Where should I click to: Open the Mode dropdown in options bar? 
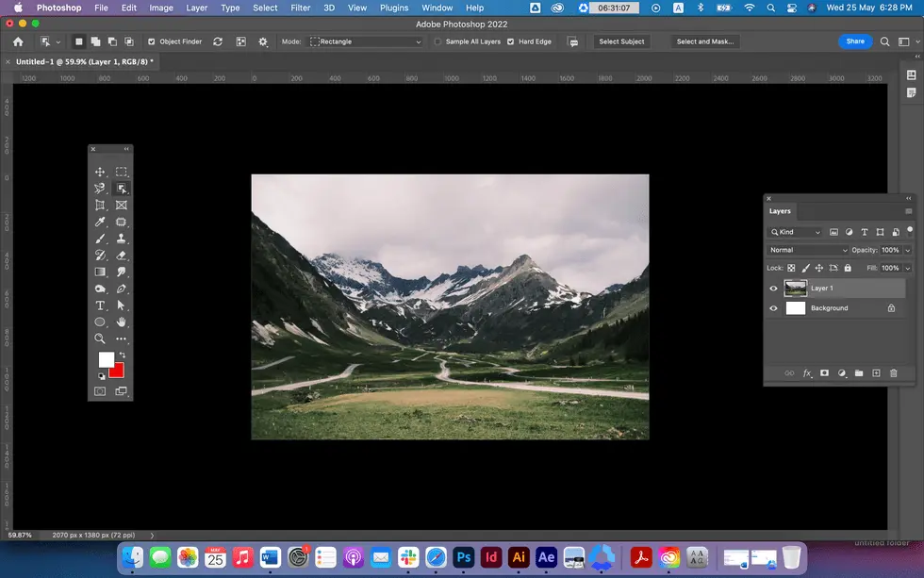366,41
